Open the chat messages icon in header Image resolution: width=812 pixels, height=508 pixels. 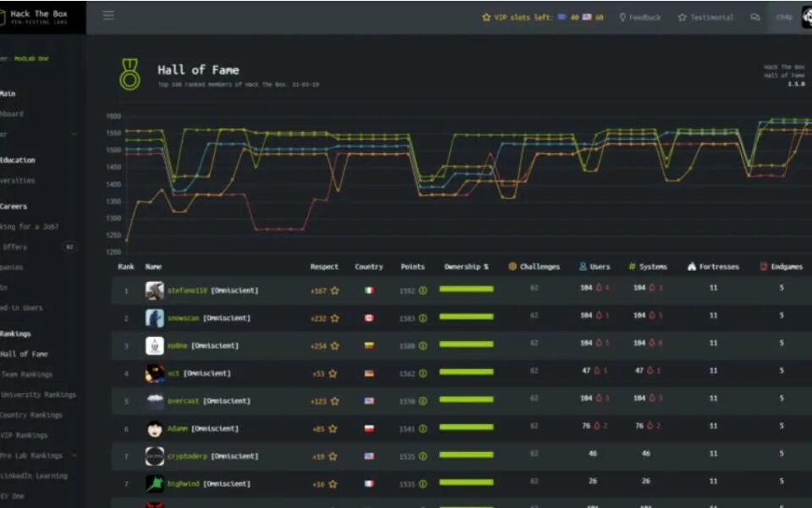(x=755, y=17)
